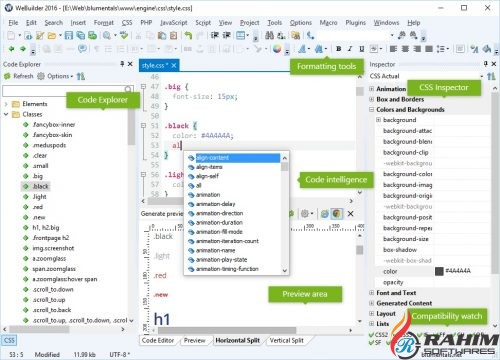This screenshot has width=500, height=360.
Task: Open the Plugins menu
Action: click(355, 23)
